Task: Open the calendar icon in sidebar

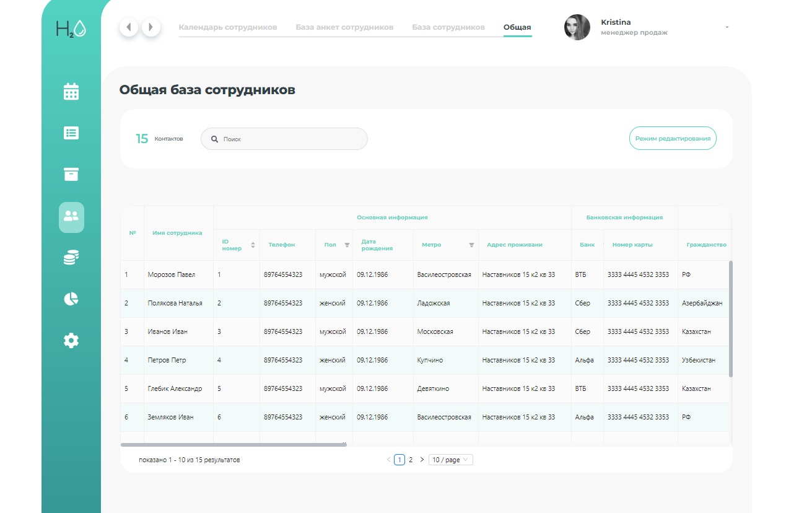Action: click(71, 92)
